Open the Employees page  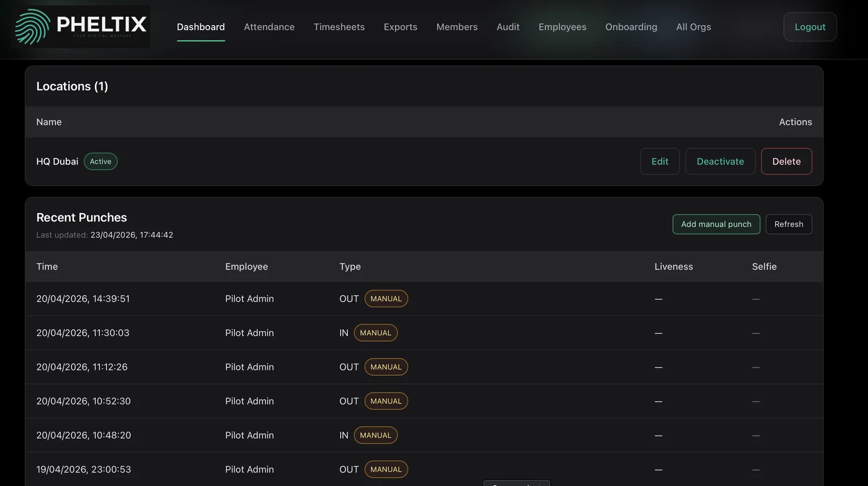[x=562, y=27]
